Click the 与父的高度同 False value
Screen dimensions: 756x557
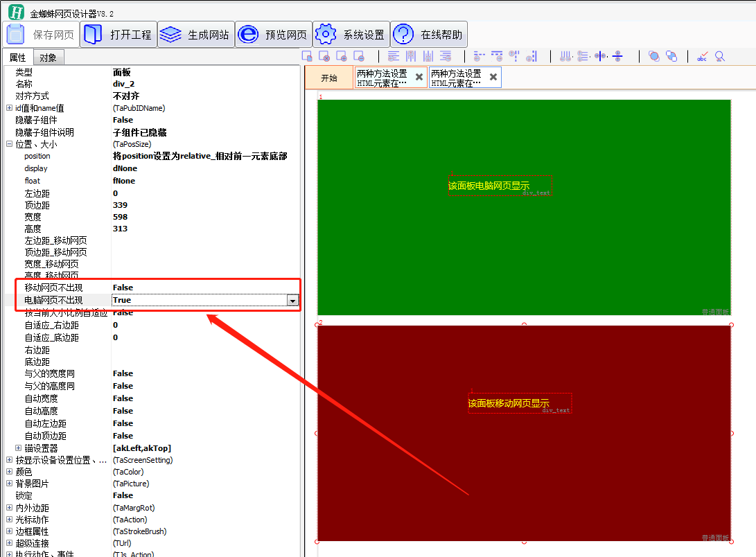click(x=123, y=386)
